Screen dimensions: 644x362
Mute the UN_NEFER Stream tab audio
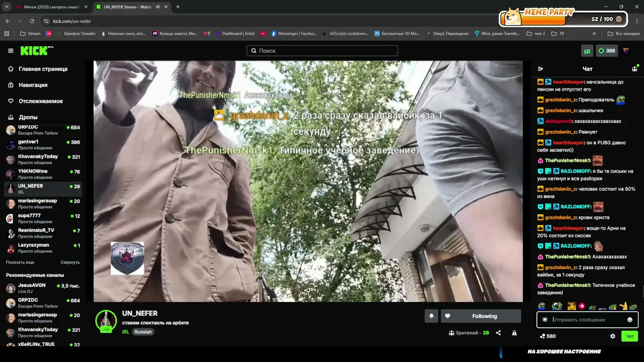tap(157, 7)
